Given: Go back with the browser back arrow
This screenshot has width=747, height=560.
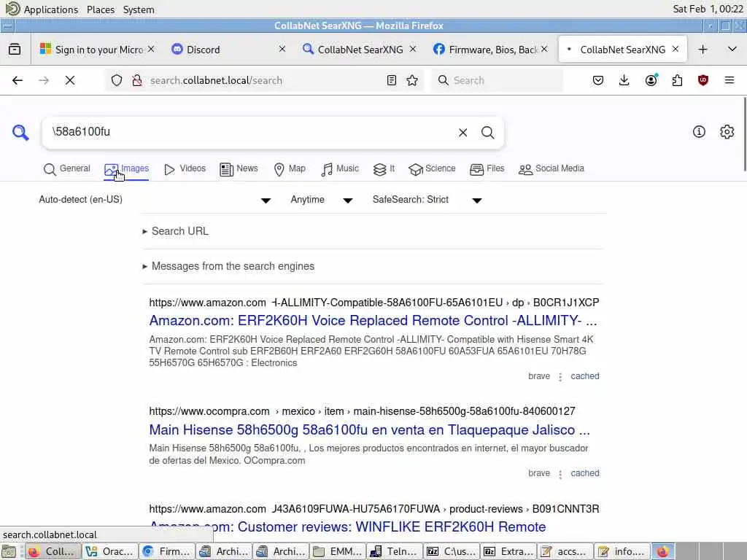Looking at the screenshot, I should 18,80.
